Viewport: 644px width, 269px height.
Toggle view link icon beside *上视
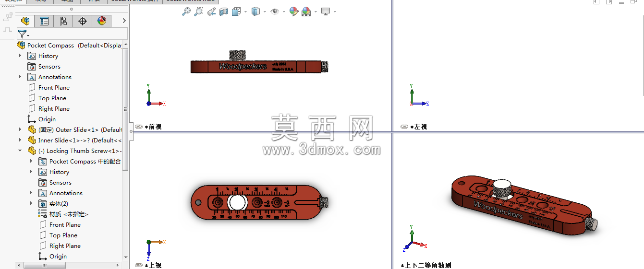(139, 265)
